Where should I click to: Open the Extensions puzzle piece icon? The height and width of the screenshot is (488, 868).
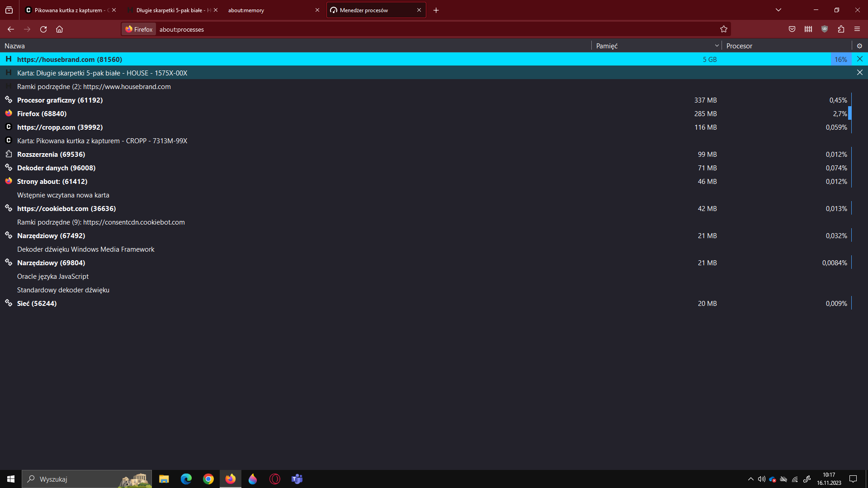tap(841, 29)
